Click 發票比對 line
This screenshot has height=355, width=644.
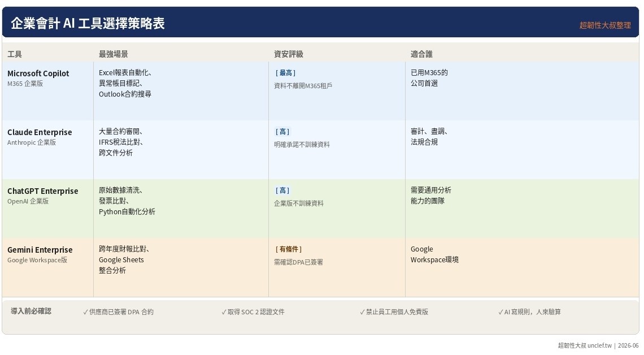[114, 201]
